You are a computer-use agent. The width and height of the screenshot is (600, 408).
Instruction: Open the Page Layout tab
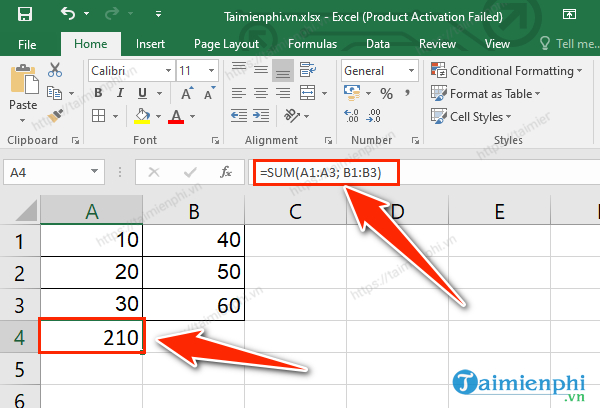(x=227, y=44)
